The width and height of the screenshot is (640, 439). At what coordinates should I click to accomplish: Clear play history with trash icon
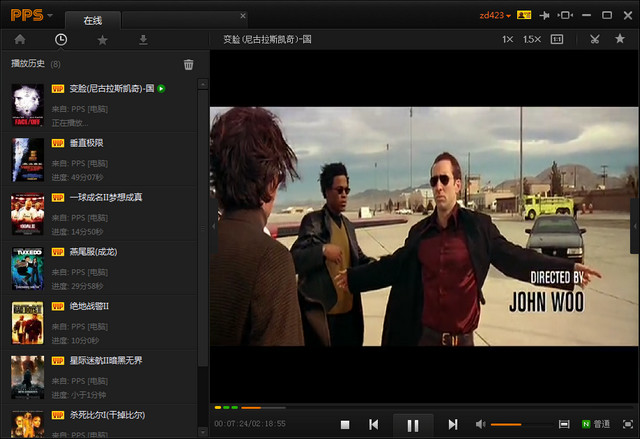(188, 65)
